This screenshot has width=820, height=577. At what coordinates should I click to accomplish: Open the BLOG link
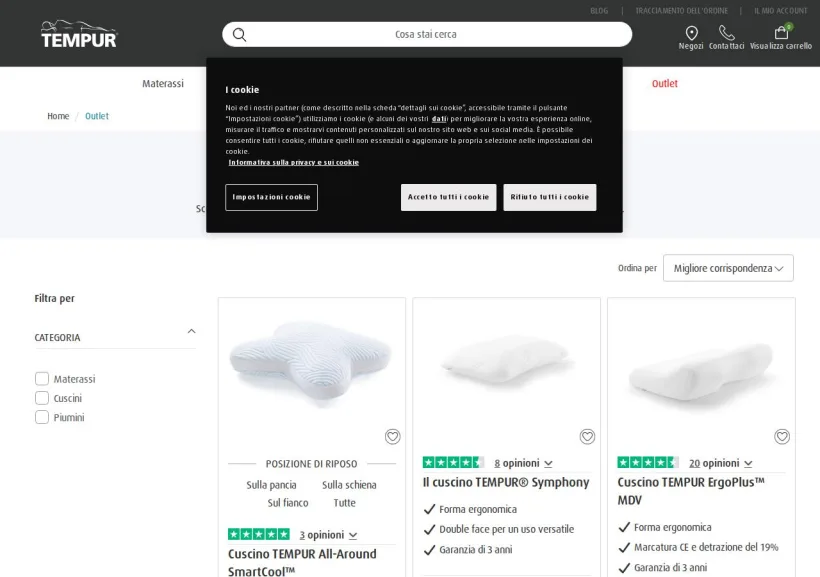coord(599,10)
